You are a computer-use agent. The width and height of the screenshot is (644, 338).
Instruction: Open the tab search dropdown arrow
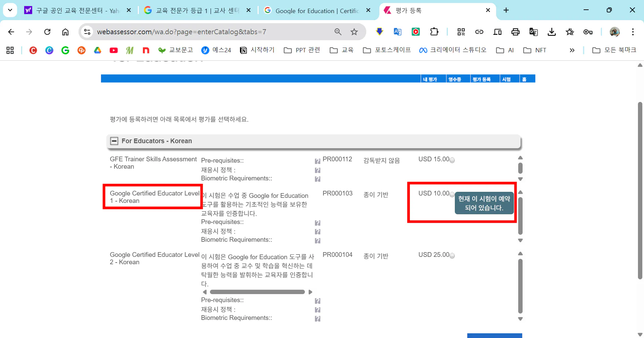tap(10, 10)
